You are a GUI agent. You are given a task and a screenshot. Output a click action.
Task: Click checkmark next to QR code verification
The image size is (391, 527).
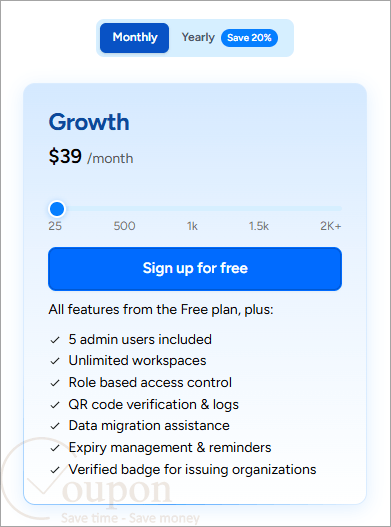[x=55, y=405]
